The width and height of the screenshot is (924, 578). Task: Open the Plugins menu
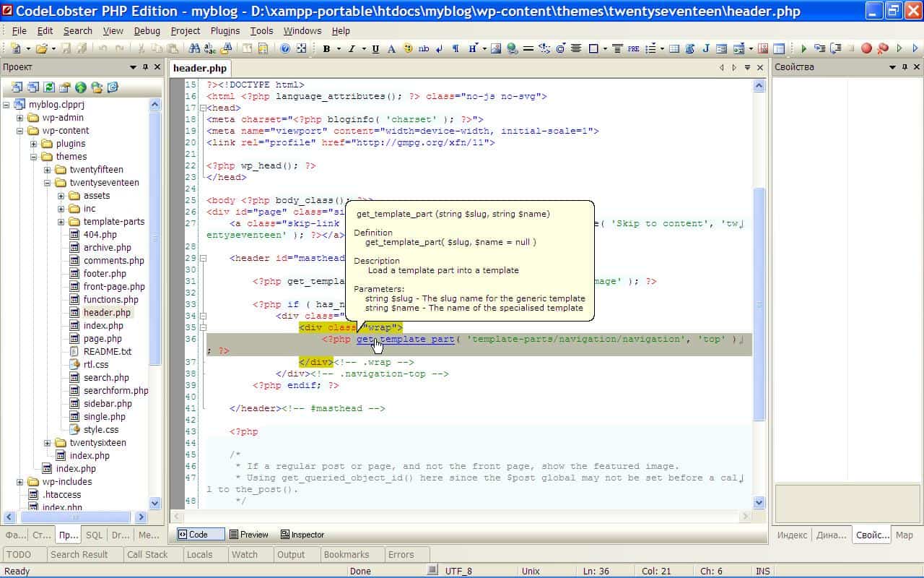click(225, 30)
